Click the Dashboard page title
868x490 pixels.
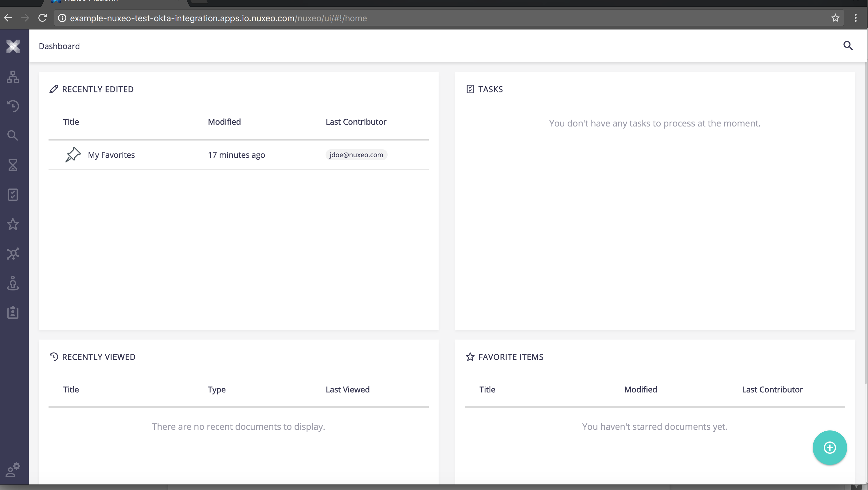click(x=59, y=46)
